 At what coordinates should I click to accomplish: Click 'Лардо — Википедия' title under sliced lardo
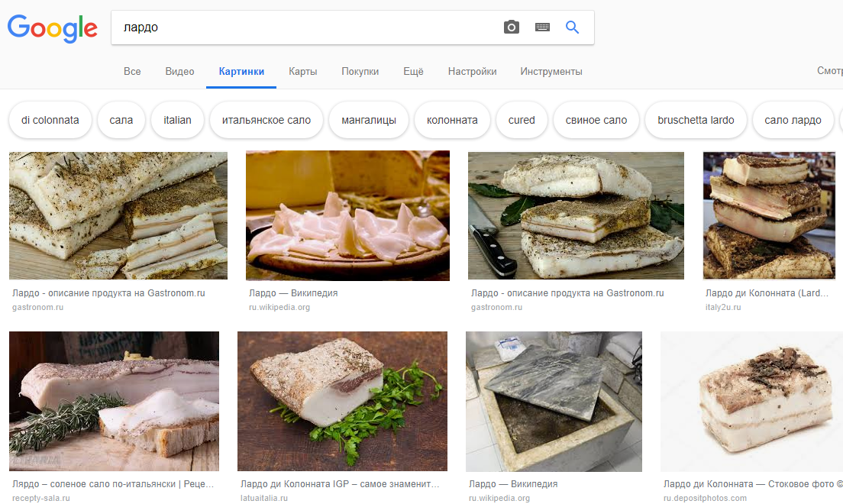(293, 293)
